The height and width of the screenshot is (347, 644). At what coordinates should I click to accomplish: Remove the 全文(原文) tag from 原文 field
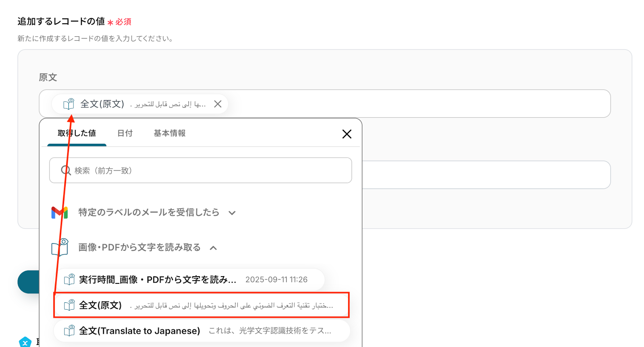[218, 104]
